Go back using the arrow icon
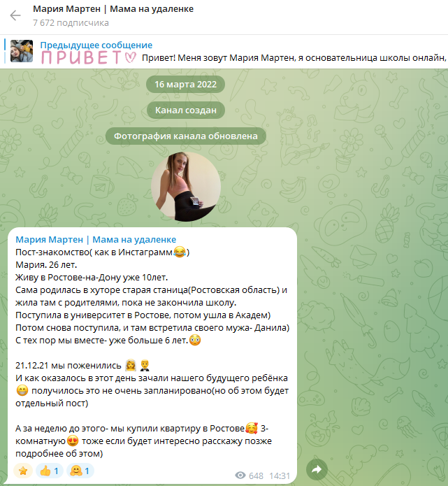The height and width of the screenshot is (486, 448). click(x=15, y=15)
